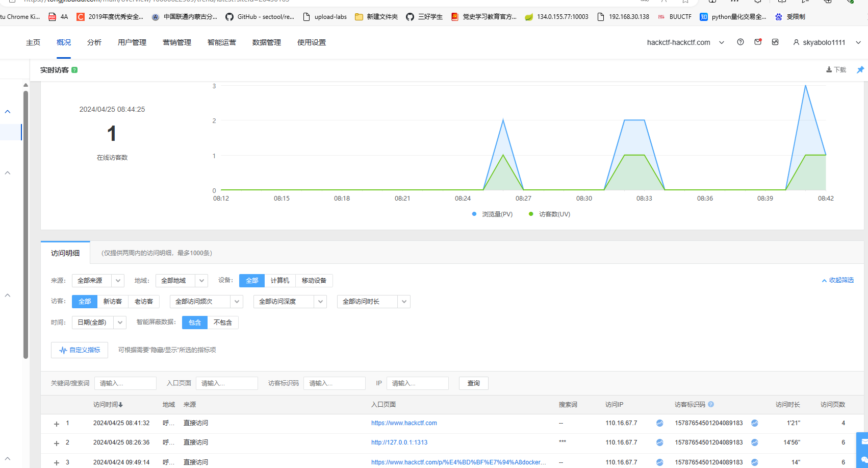The width and height of the screenshot is (868, 468).
Task: Open the 新建文件夹 bookmark folder
Action: point(376,17)
